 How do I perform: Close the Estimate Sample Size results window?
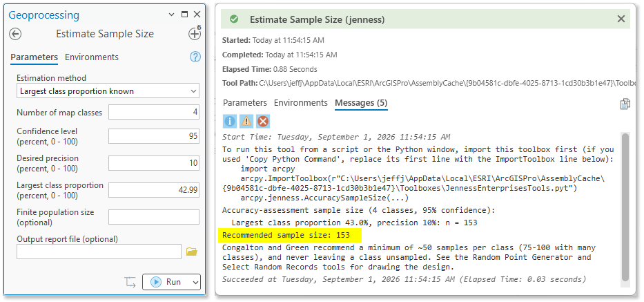click(621, 19)
